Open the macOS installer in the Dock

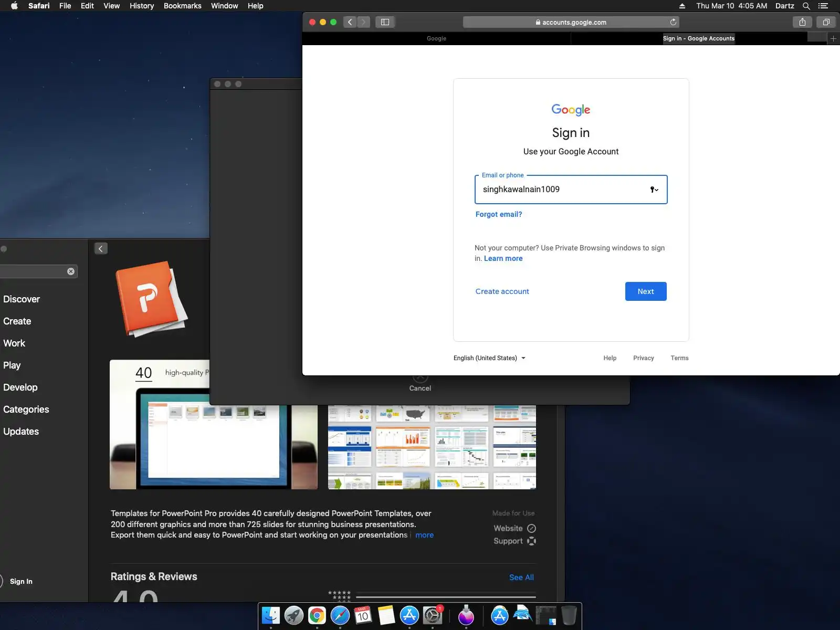[x=466, y=615]
